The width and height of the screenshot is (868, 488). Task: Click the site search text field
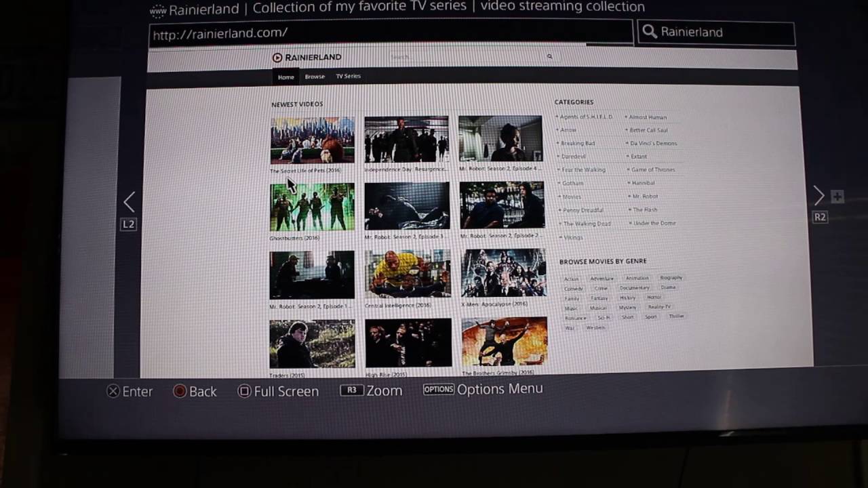467,57
